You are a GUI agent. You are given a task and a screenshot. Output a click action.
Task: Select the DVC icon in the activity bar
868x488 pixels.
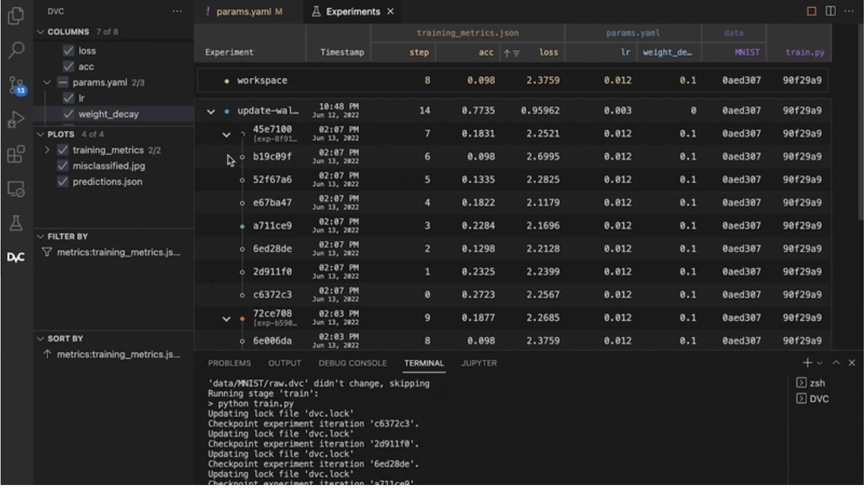coord(16,258)
